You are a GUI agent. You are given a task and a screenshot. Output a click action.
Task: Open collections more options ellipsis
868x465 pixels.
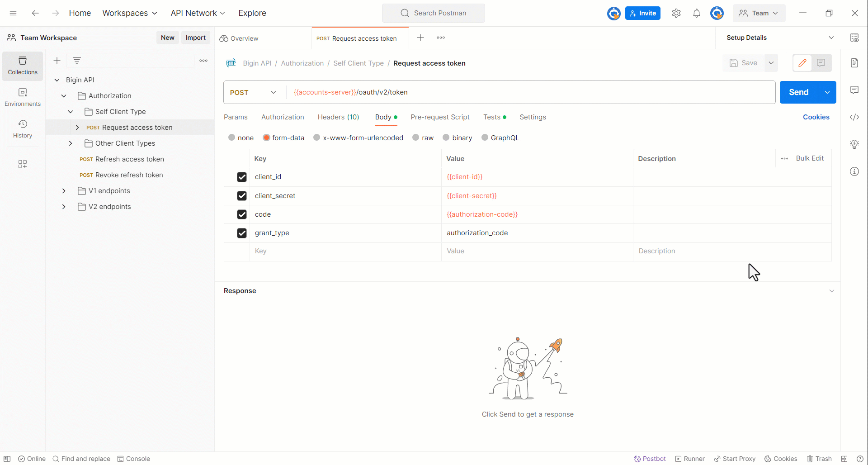click(203, 61)
